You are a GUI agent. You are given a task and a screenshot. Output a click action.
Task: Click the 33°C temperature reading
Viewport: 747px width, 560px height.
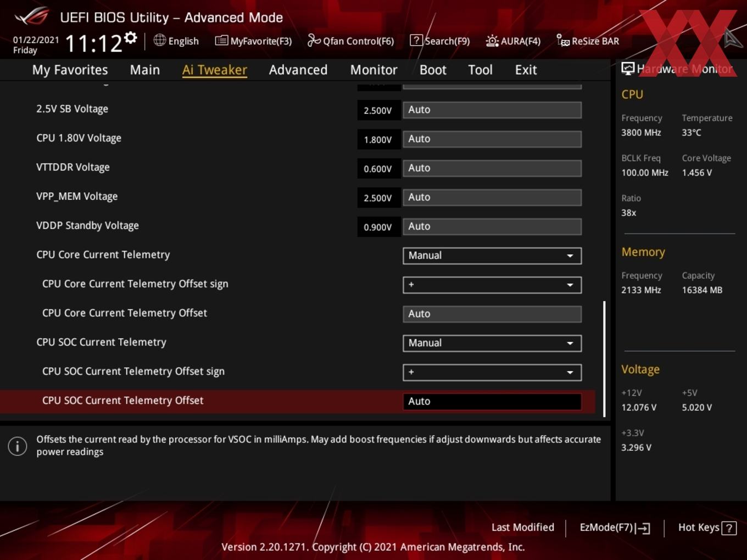coord(692,132)
